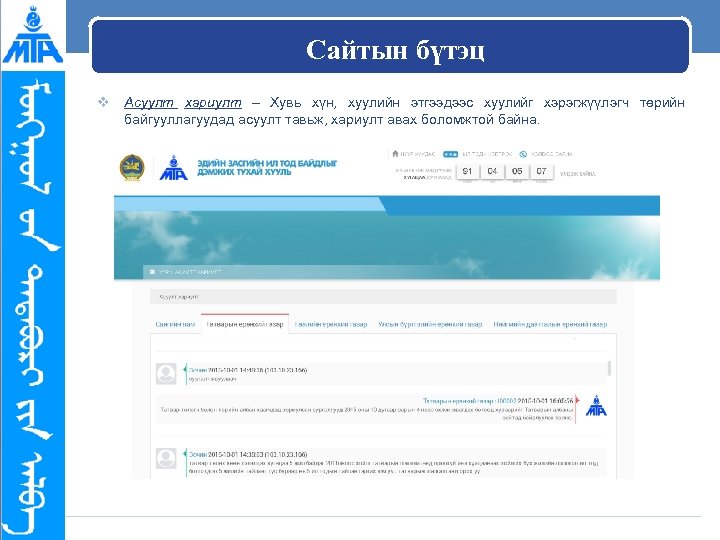Open the home page link in the top navigation
Viewport: 720px width, 540px height.
[x=418, y=154]
